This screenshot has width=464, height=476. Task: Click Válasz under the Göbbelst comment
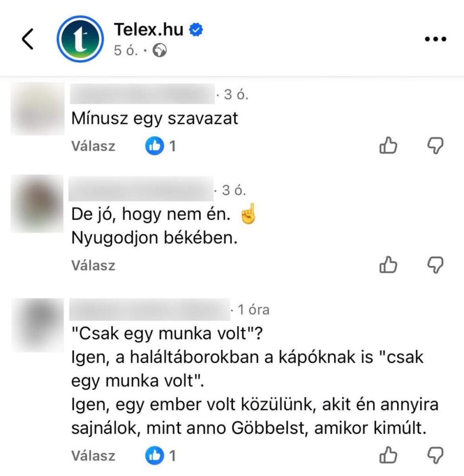point(93,456)
